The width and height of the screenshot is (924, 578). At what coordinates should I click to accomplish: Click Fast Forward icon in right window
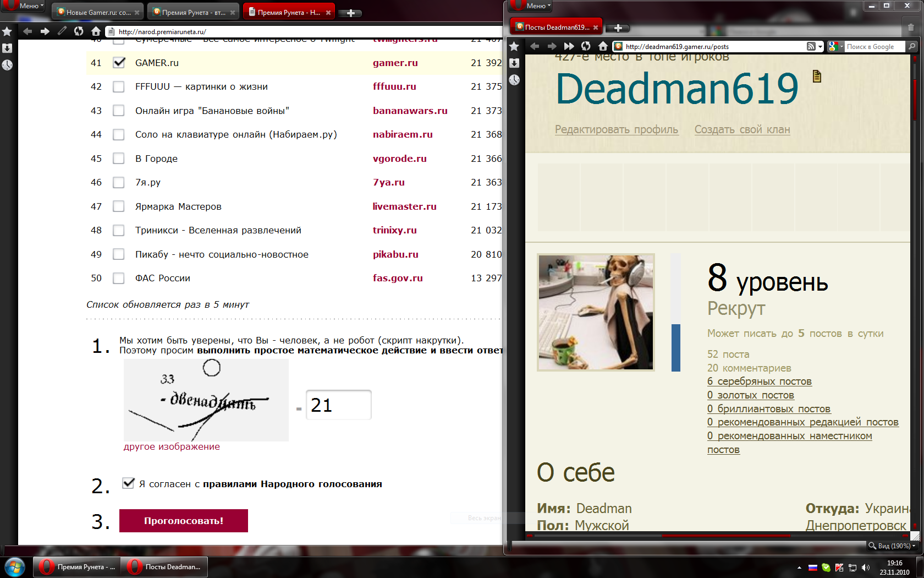(569, 46)
